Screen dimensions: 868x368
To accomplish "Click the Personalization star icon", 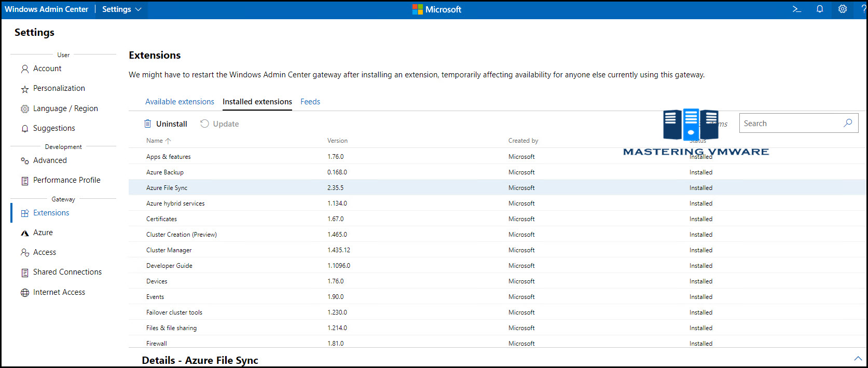I will point(24,89).
